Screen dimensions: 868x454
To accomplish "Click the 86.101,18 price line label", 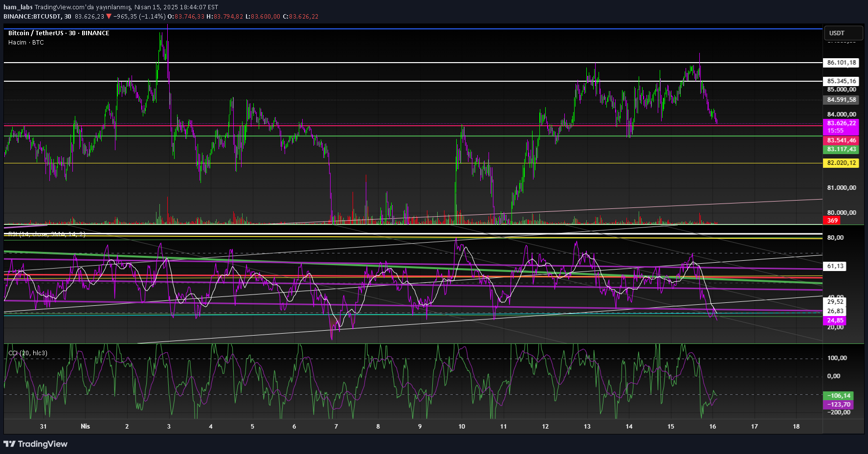I will coord(841,63).
